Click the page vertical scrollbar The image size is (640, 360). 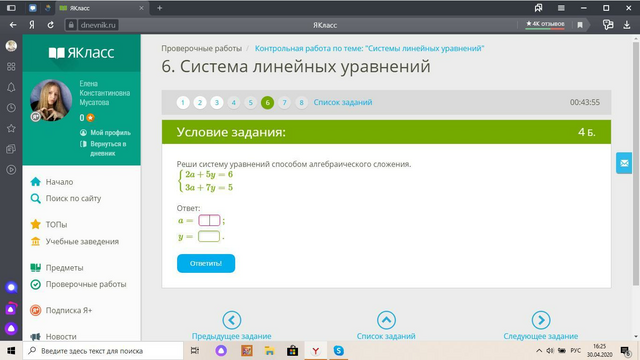pyautogui.click(x=636, y=163)
